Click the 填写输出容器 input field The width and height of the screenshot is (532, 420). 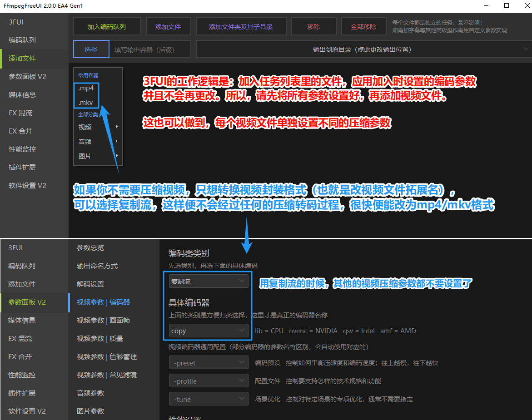[150, 49]
